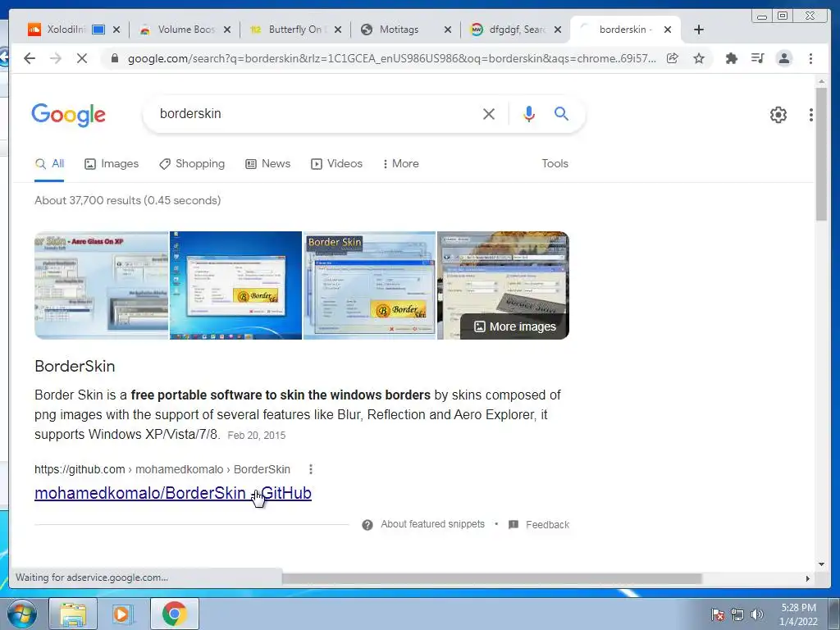Screen dimensions: 840x630
Task: Open mohamedkomalo/BorderSkin GitHub link
Action: 173,493
